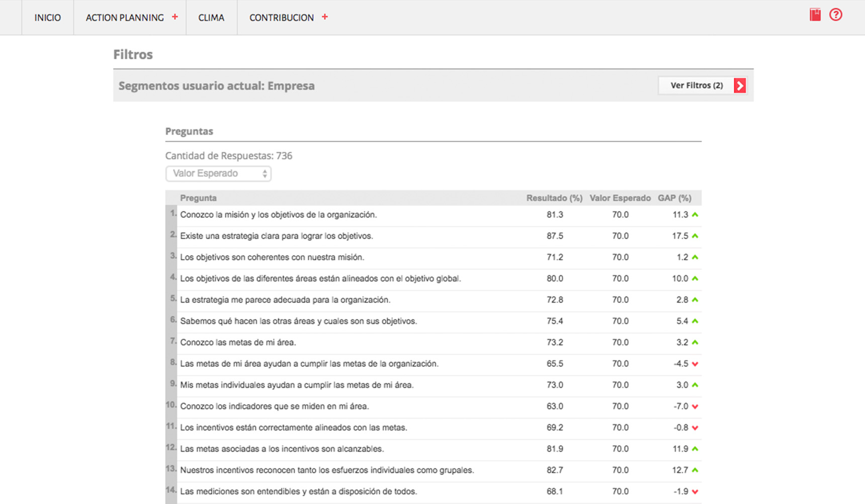Click the Valor Esperado column header

[620, 198]
